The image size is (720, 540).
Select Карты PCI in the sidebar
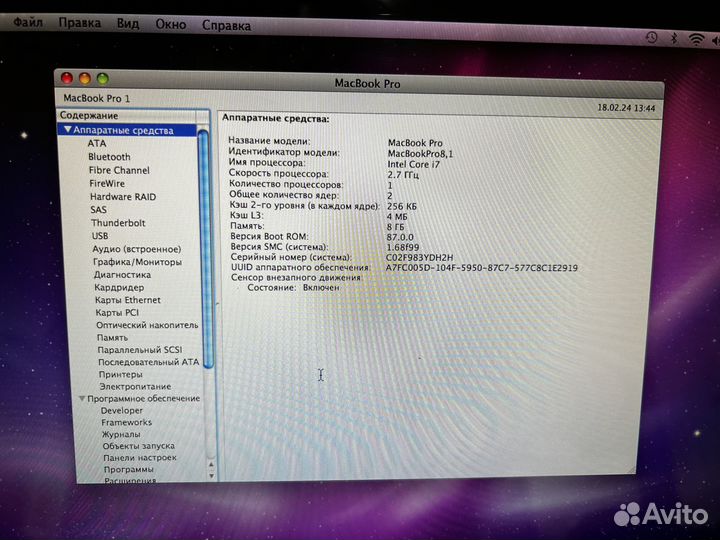[x=117, y=312]
